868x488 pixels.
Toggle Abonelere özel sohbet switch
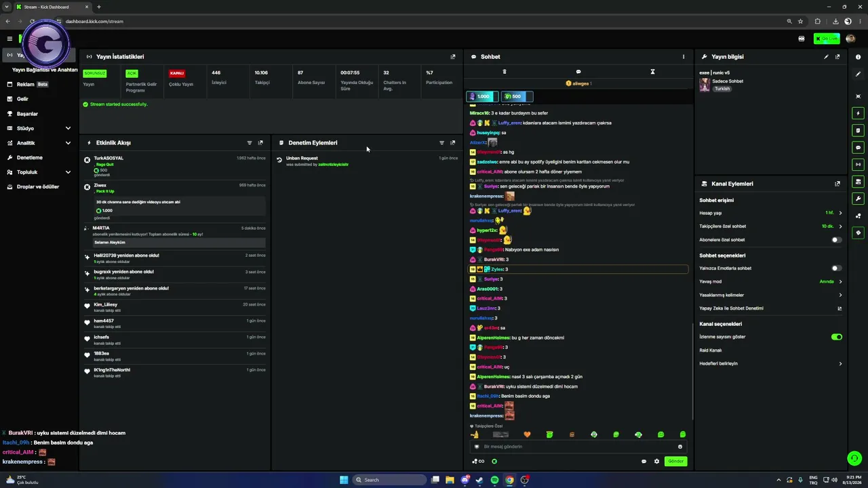click(x=837, y=240)
